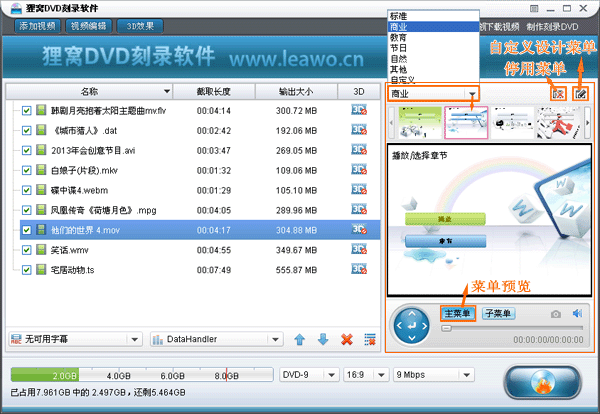600x414 pixels.
Task: Open the settings icon in title bar
Action: (534, 8)
